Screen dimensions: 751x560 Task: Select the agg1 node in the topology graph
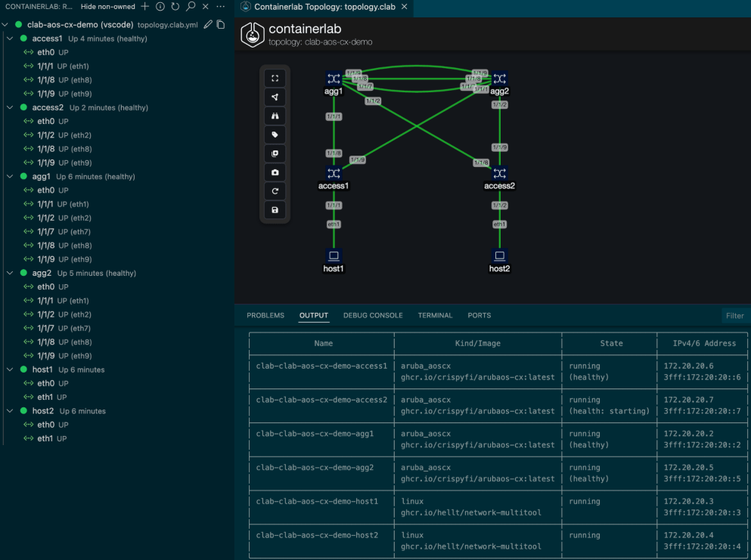pyautogui.click(x=334, y=78)
